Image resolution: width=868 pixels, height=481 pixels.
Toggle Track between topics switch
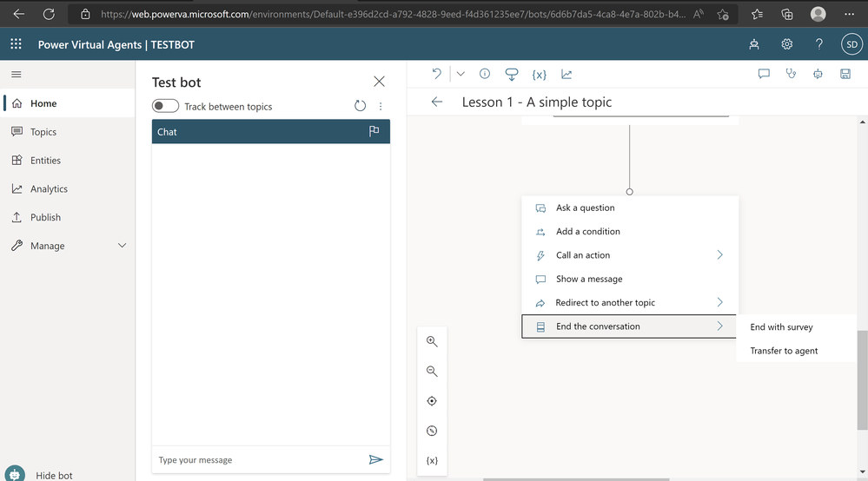pyautogui.click(x=165, y=106)
